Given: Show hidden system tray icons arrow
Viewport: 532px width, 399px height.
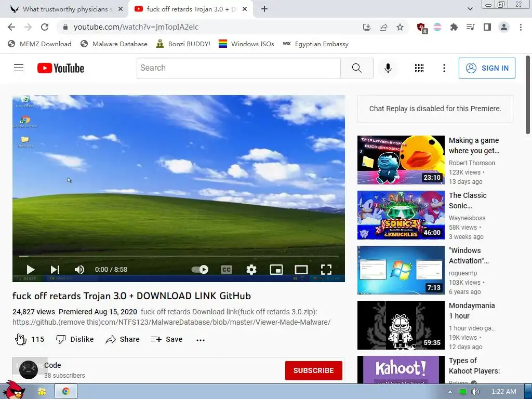Looking at the screenshot, I should pos(450,392).
